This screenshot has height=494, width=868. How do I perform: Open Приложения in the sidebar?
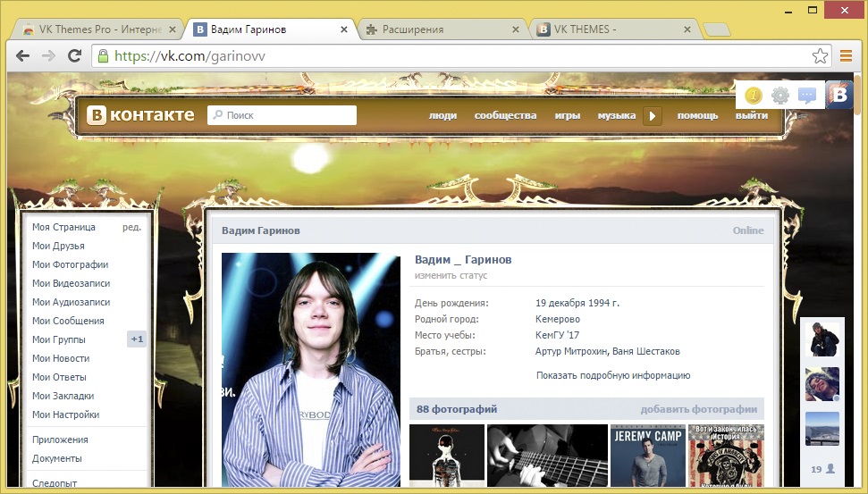60,440
